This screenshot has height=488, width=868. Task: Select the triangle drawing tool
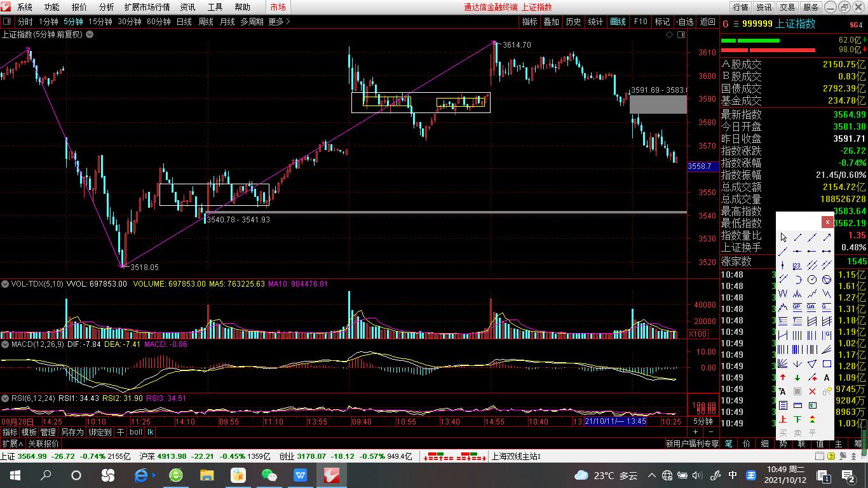pos(812,363)
